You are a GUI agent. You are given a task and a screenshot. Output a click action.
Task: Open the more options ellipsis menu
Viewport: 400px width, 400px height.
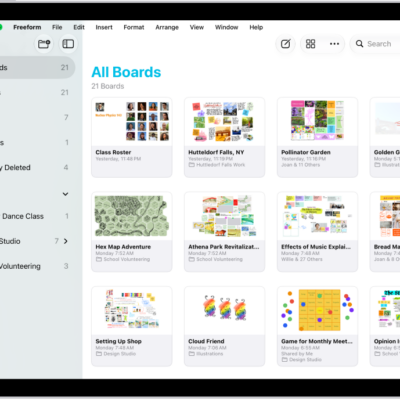click(334, 44)
